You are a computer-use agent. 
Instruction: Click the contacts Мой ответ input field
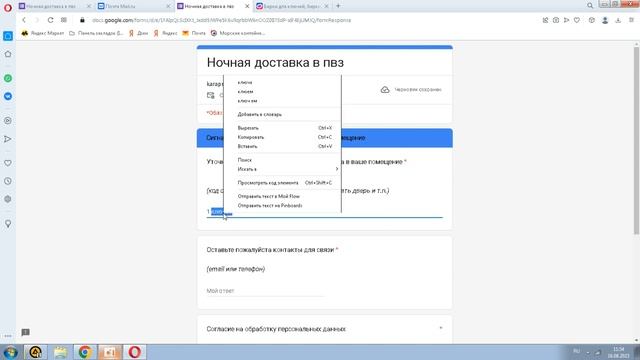pyautogui.click(x=265, y=291)
